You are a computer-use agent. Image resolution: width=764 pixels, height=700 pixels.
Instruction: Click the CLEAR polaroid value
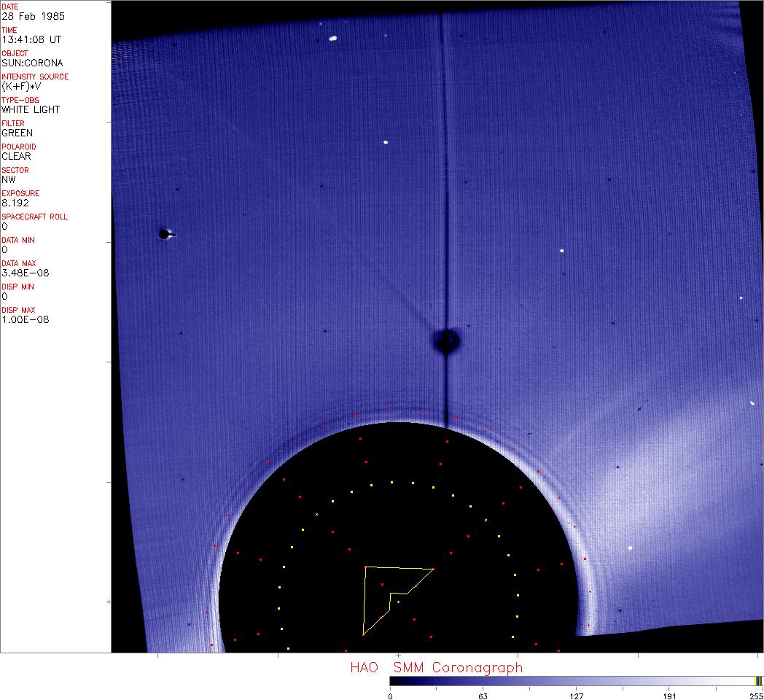pyautogui.click(x=16, y=156)
